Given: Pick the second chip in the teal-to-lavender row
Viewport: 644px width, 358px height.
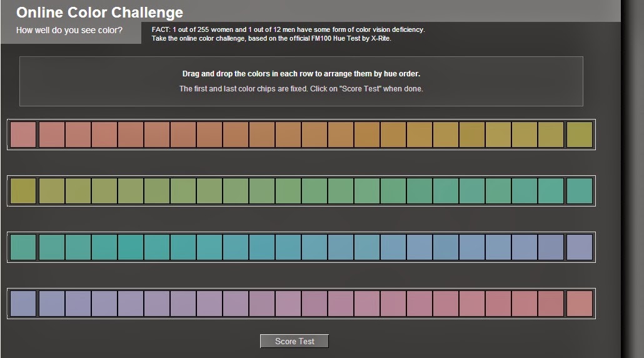Looking at the screenshot, I should pyautogui.click(x=52, y=247).
